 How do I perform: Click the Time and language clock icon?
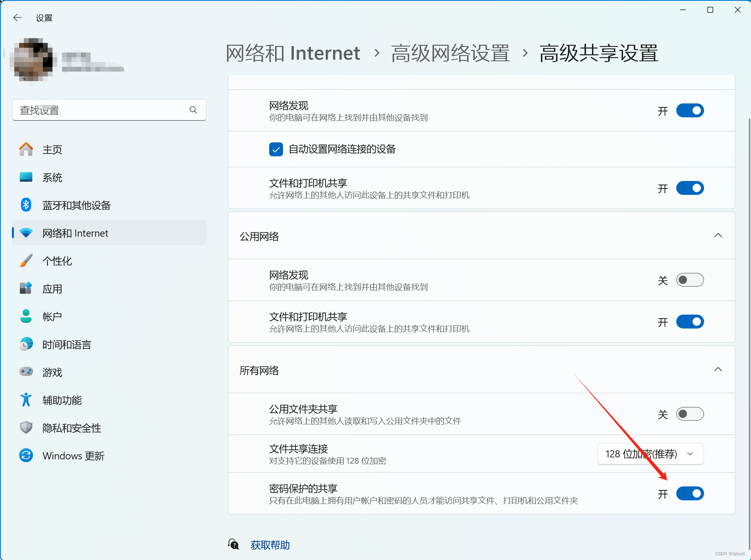pyautogui.click(x=26, y=344)
